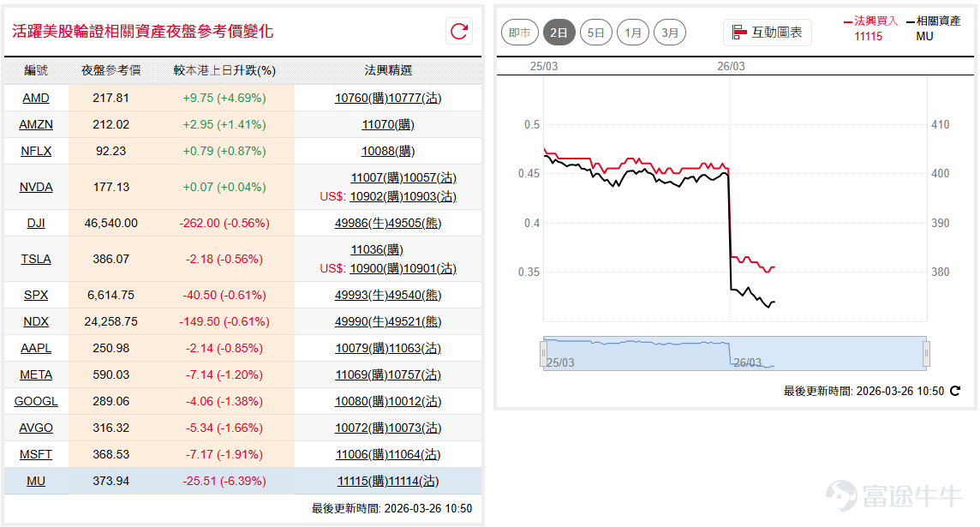Refresh chart next to last update time
The width and height of the screenshot is (980, 527).
tap(955, 391)
